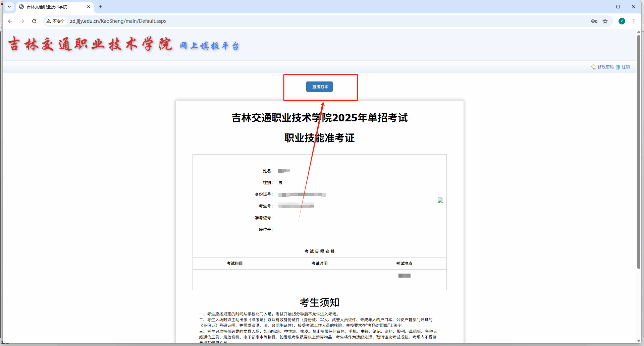Image resolution: width=644 pixels, height=346 pixels.
Task: Click the 准考证号 label
Action: coord(264,218)
